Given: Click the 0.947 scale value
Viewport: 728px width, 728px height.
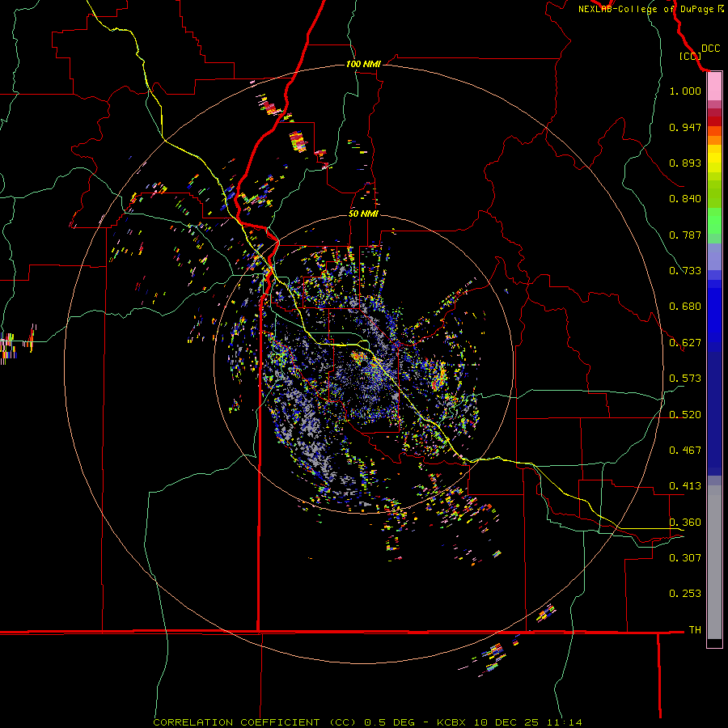Looking at the screenshot, I should (x=685, y=127).
